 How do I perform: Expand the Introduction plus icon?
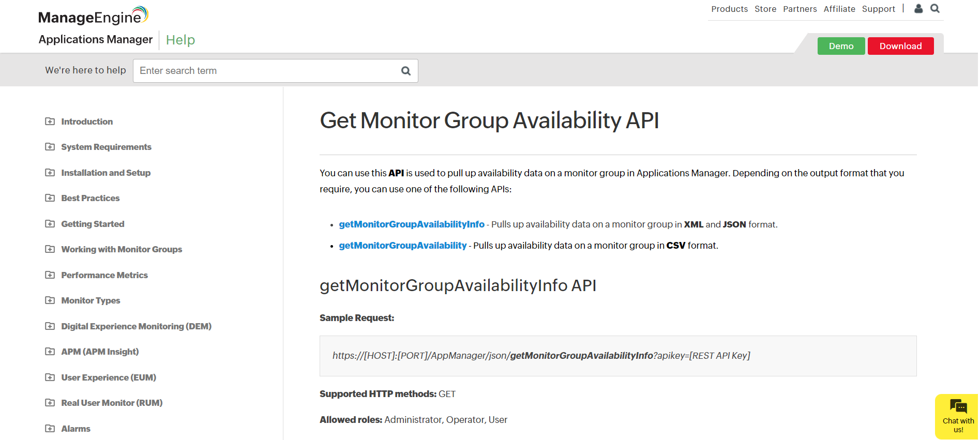[50, 122]
